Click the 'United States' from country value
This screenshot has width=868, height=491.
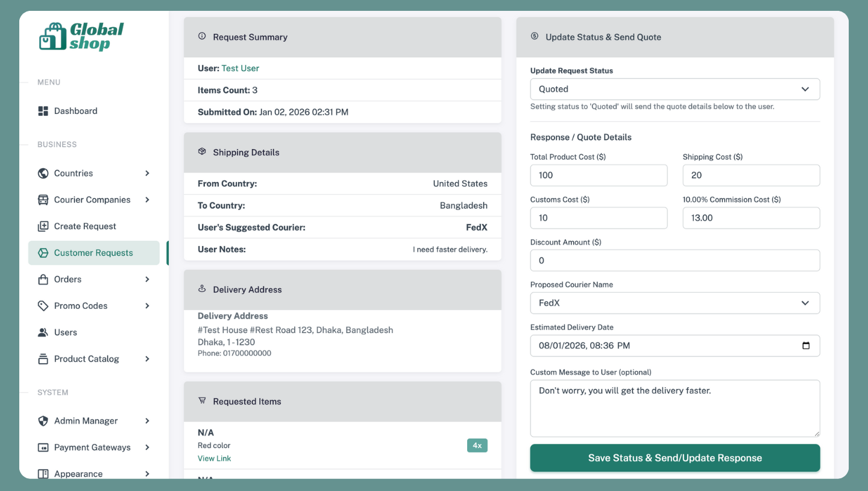click(461, 183)
